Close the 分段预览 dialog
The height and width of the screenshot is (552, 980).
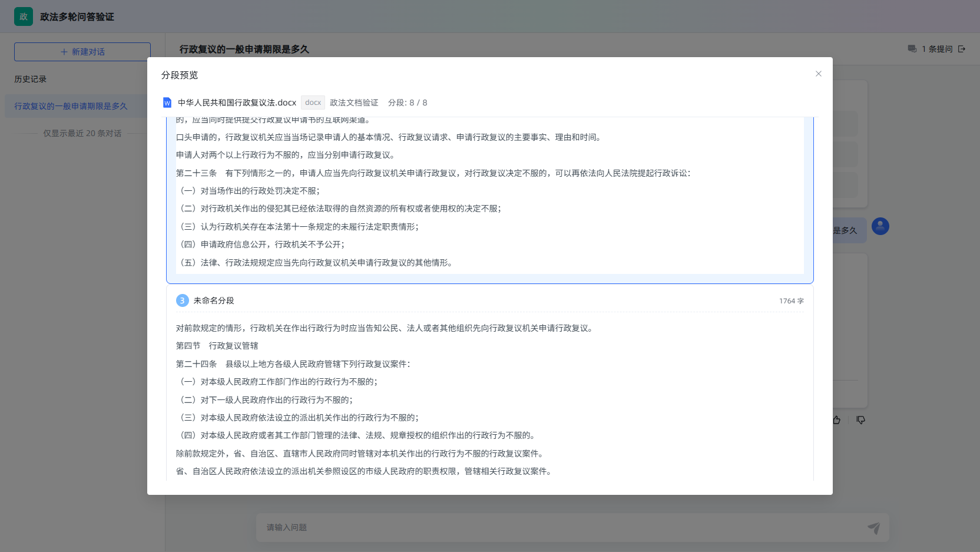[818, 74]
